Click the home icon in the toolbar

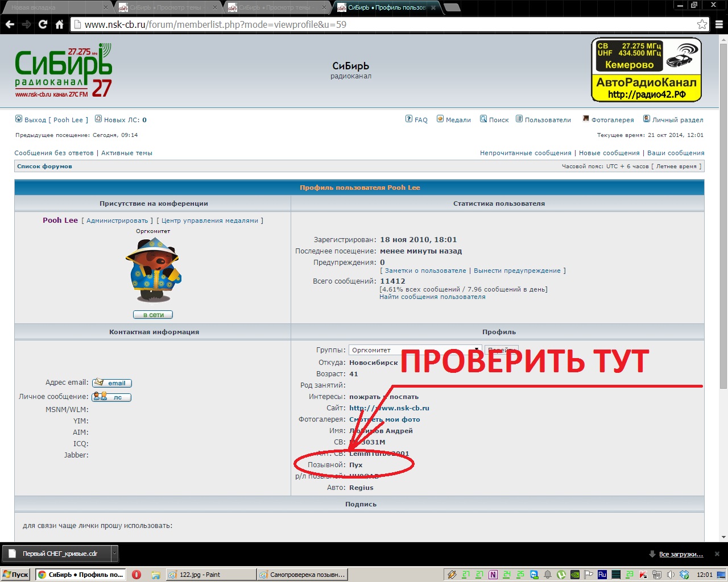[59, 24]
